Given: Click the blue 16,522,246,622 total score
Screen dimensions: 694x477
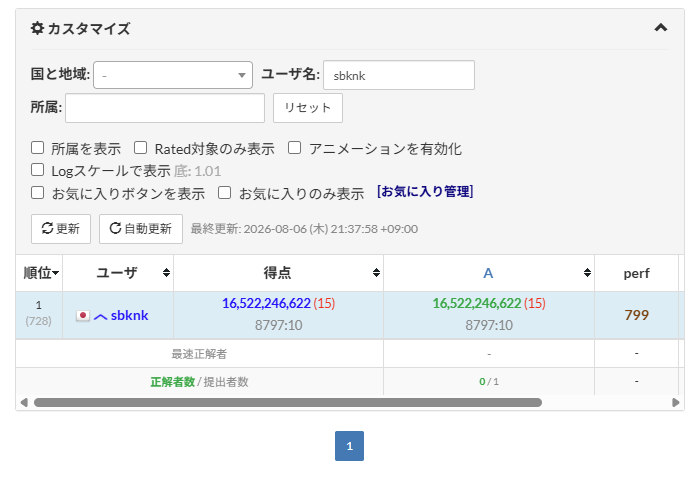Looking at the screenshot, I should [266, 303].
